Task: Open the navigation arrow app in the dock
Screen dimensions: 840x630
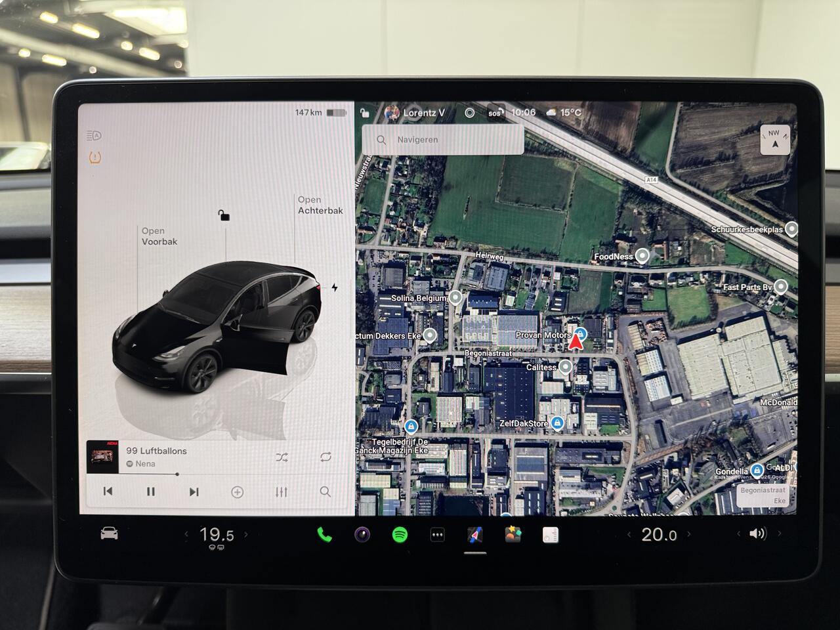Action: click(475, 535)
